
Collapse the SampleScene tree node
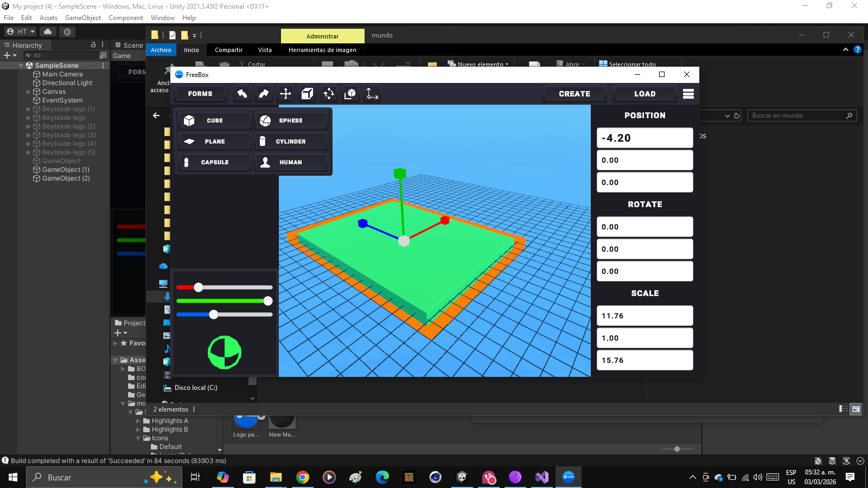coord(21,66)
